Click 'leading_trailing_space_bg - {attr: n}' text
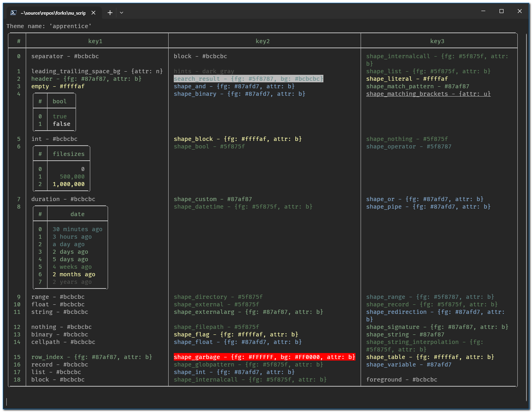 [x=97, y=71]
